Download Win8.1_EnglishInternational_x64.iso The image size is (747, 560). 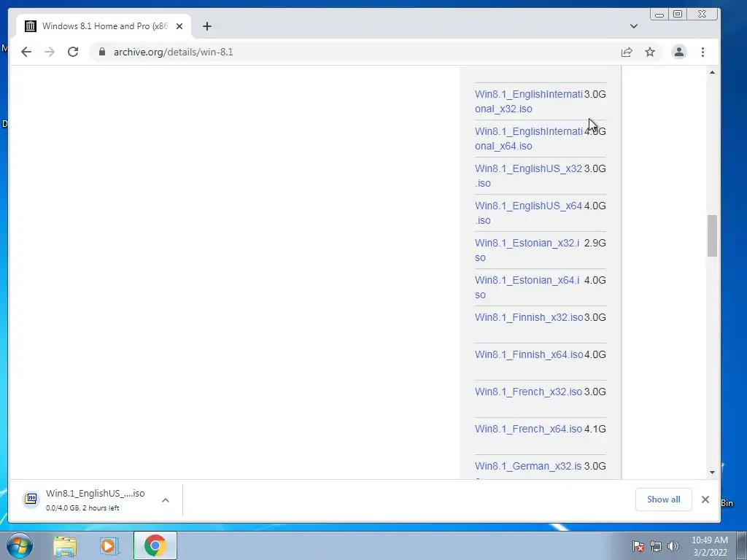(528, 139)
